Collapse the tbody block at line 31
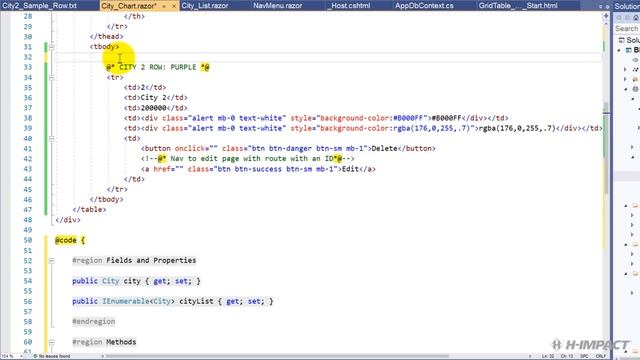640x360 pixels. (52, 47)
